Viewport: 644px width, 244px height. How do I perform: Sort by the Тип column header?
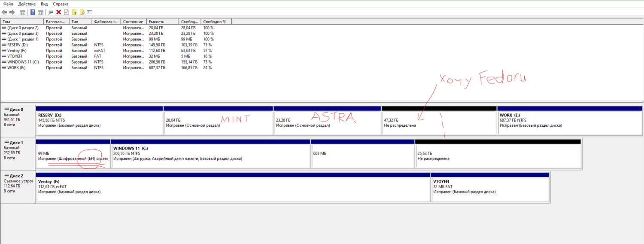pyautogui.click(x=80, y=21)
